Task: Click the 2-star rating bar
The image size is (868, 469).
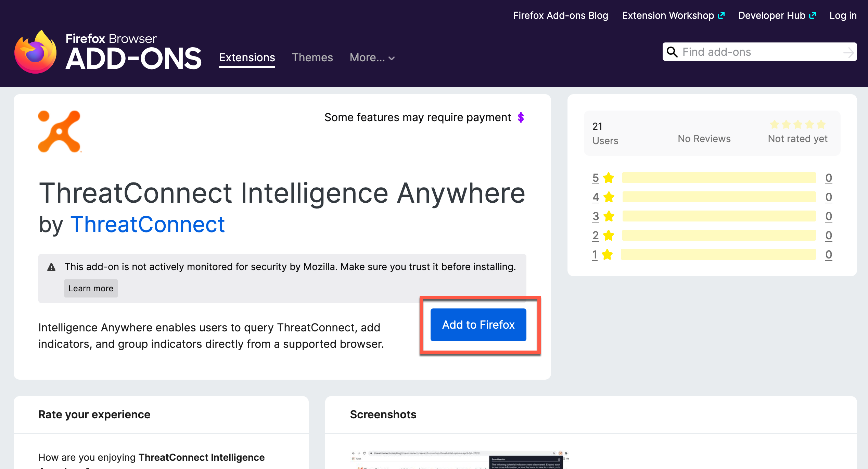Action: (x=719, y=235)
